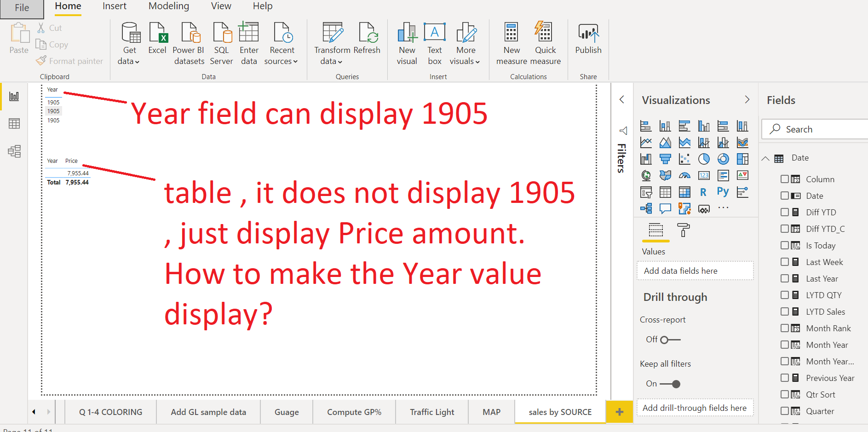Select the Python visual icon
Image resolution: width=868 pixels, height=432 pixels.
pyautogui.click(x=723, y=192)
